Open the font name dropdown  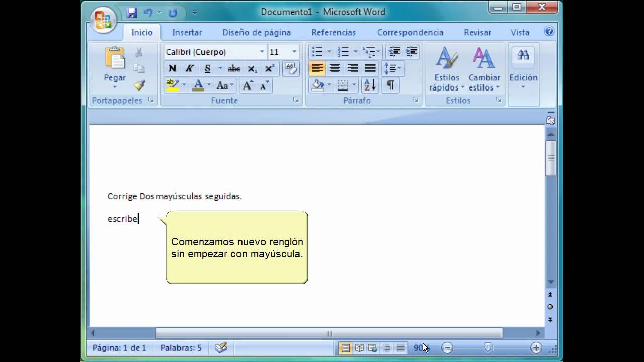262,52
